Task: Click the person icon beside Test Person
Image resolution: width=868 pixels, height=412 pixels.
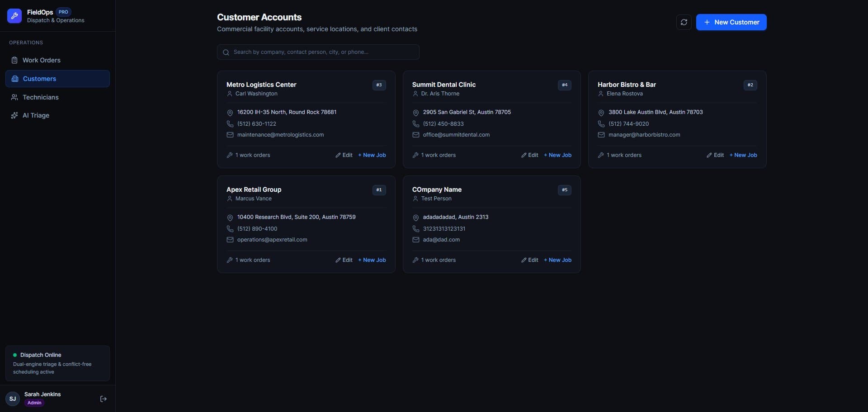Action: [415, 199]
